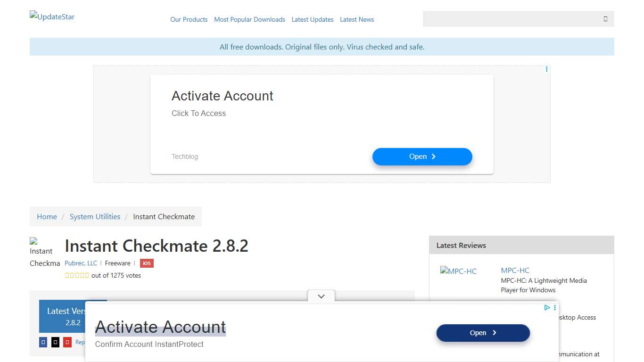Rate the app using the star rating

77,275
